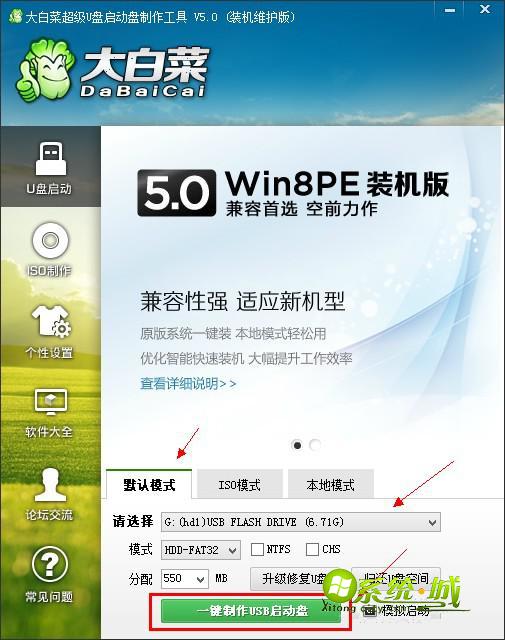Open 软件大全 monitor icon
Viewport: 505px width, 640px height.
51,402
